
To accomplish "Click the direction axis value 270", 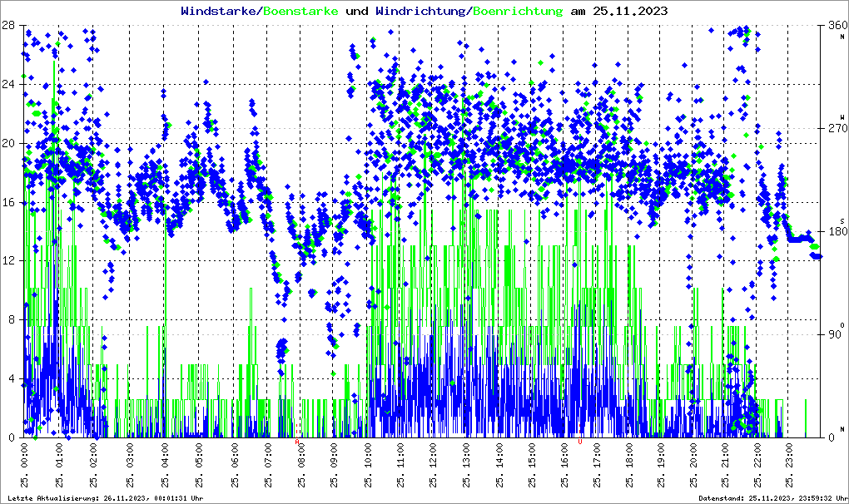I will (x=838, y=128).
